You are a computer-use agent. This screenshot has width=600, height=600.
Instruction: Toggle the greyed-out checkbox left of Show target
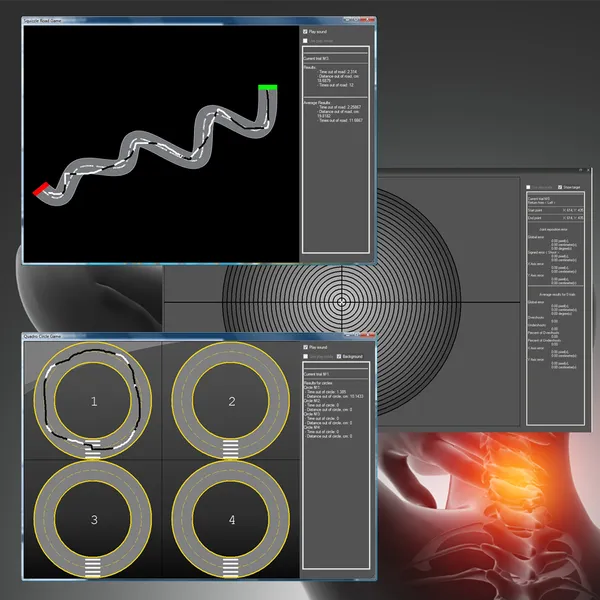tap(528, 187)
